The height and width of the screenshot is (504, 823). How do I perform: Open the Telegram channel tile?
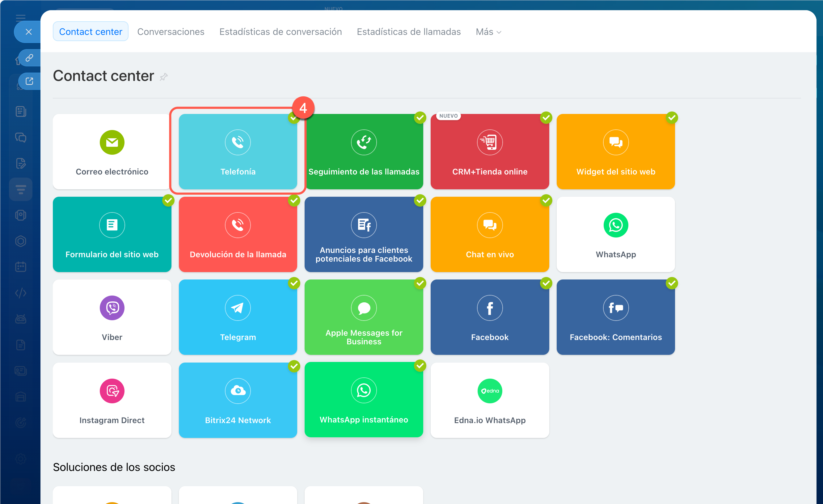tap(238, 317)
